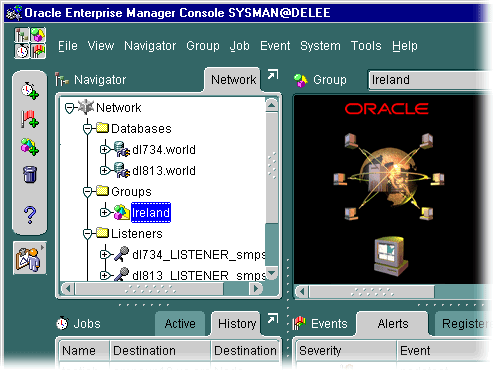Click the dl734_LISTENER microphone icon
This screenshot has width=498, height=375.
click(x=121, y=254)
